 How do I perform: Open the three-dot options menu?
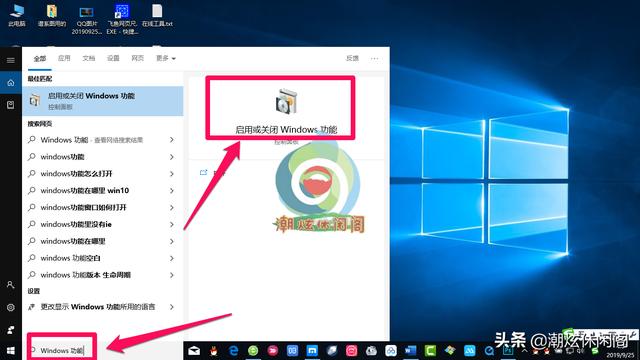coord(374,59)
